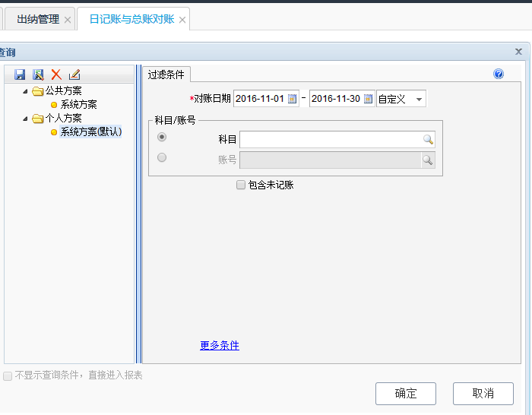
Task: Select the 科目 radio button
Action: coord(161,137)
